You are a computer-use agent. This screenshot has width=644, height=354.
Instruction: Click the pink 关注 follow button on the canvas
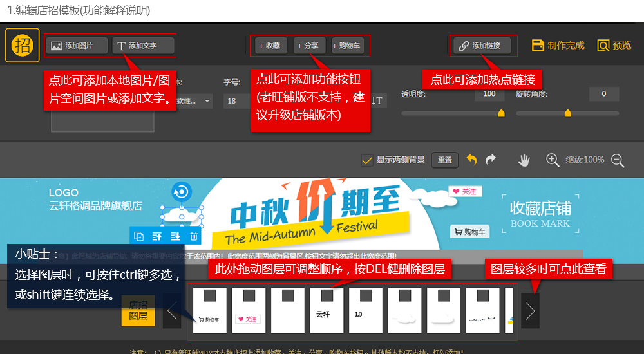465,191
